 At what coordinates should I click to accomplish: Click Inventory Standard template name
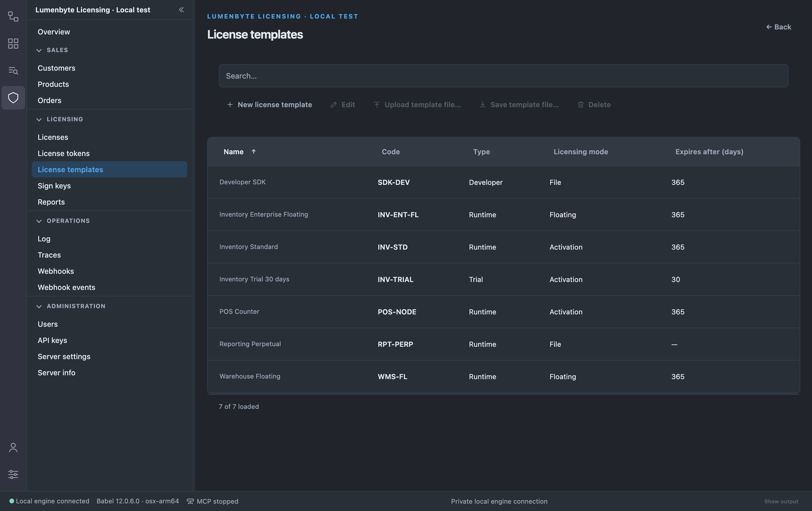pos(249,247)
